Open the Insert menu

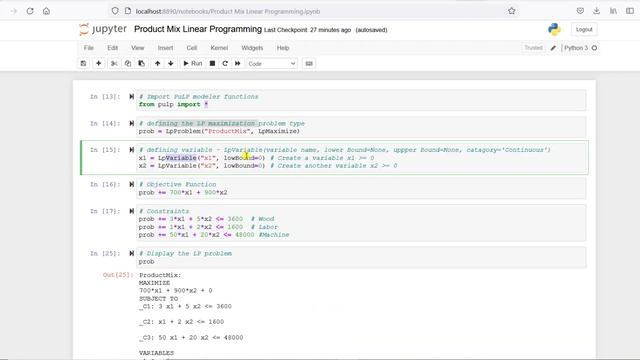pos(165,48)
